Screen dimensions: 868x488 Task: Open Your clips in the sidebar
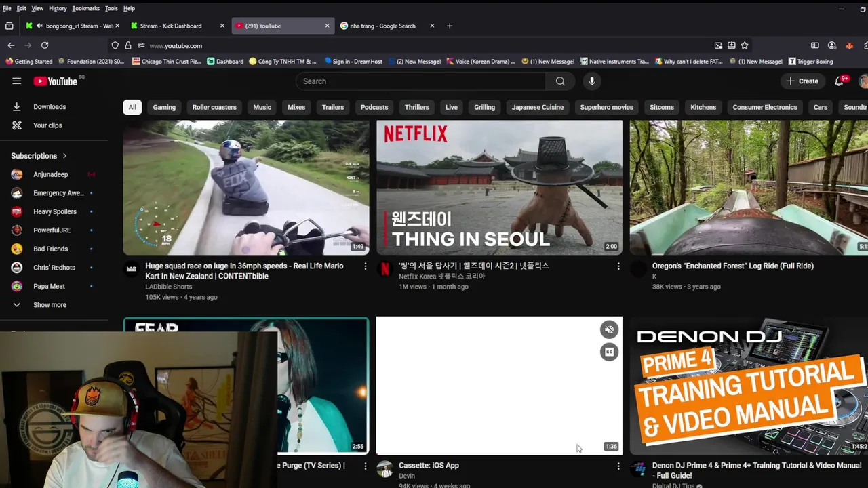coord(47,125)
